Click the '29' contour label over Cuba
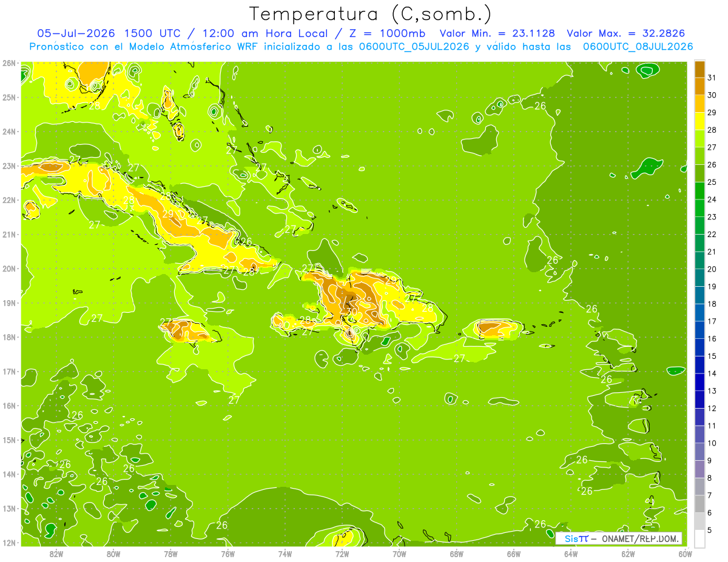 (168, 213)
